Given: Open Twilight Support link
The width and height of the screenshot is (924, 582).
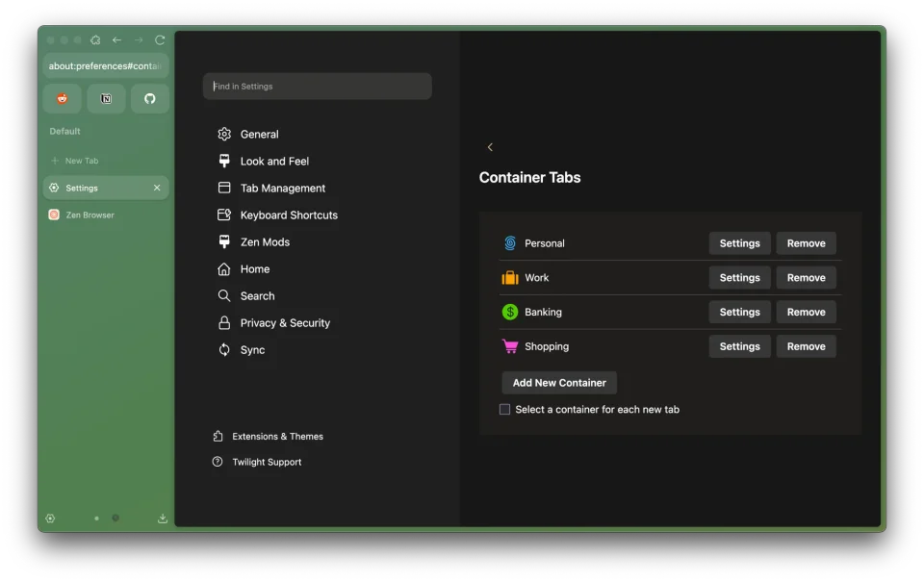Looking at the screenshot, I should pos(257,462).
